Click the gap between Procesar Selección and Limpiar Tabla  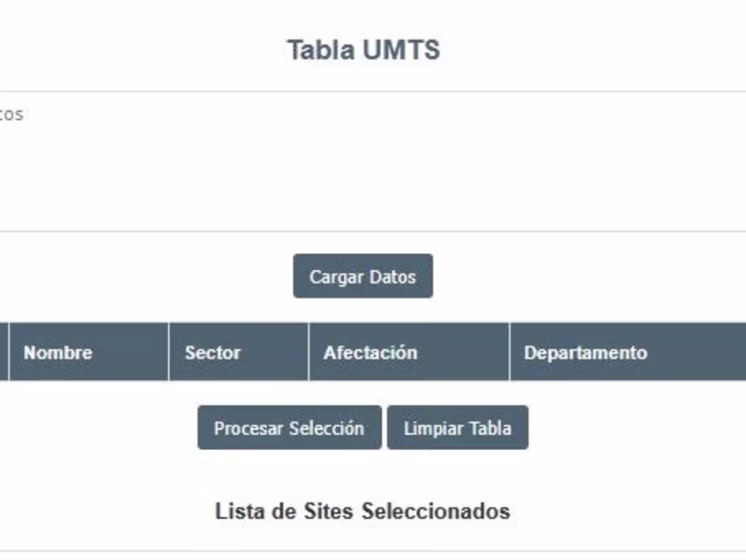point(385,428)
